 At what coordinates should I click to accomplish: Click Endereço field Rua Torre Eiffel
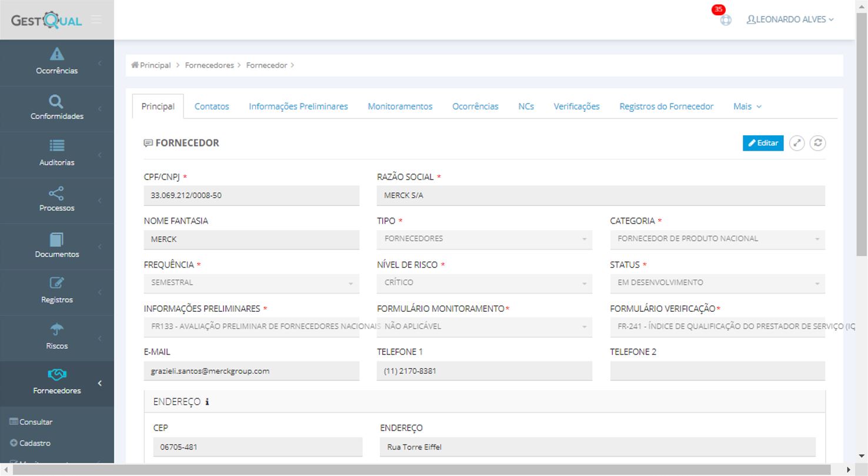click(597, 447)
